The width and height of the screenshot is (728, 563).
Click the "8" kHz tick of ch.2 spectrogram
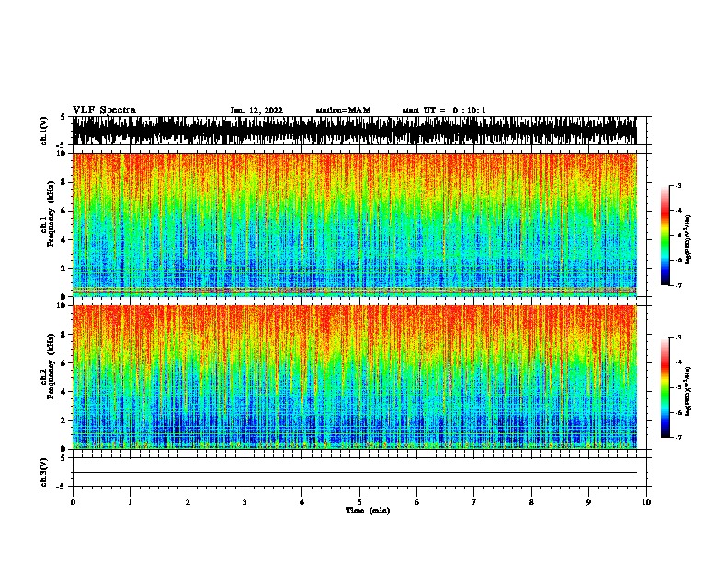click(x=63, y=335)
